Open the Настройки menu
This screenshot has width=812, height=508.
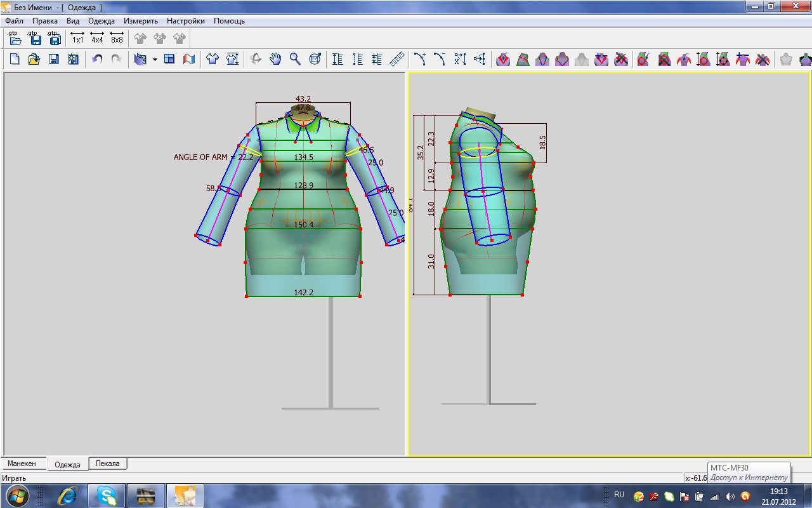[186, 21]
